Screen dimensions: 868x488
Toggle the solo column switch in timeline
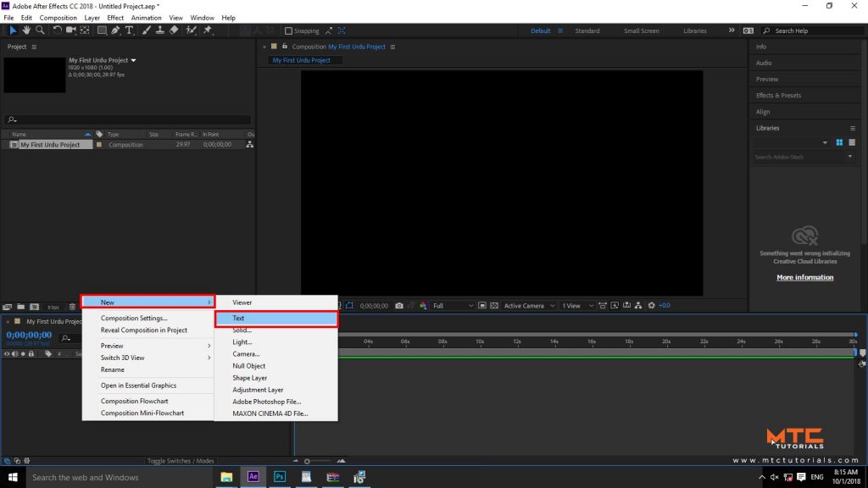coord(23,353)
